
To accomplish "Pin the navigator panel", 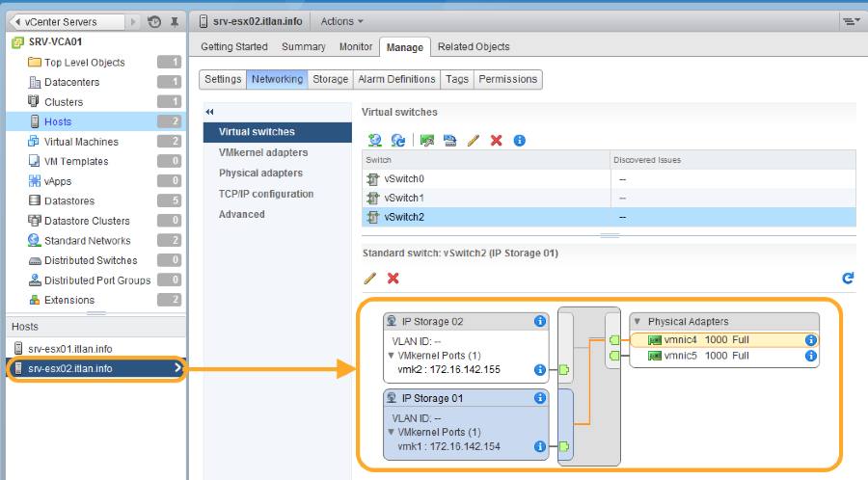I will [174, 21].
